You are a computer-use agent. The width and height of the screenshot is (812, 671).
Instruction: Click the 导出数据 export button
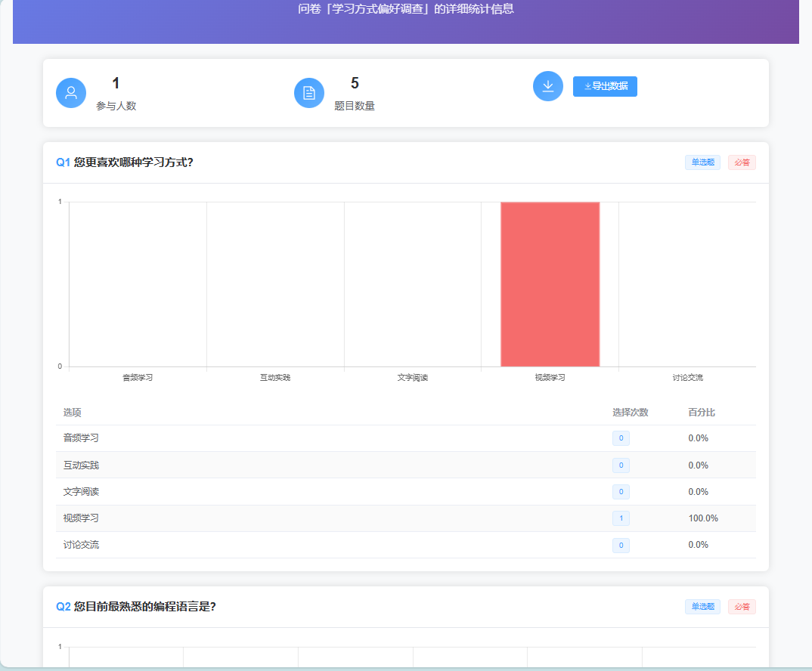[605, 86]
